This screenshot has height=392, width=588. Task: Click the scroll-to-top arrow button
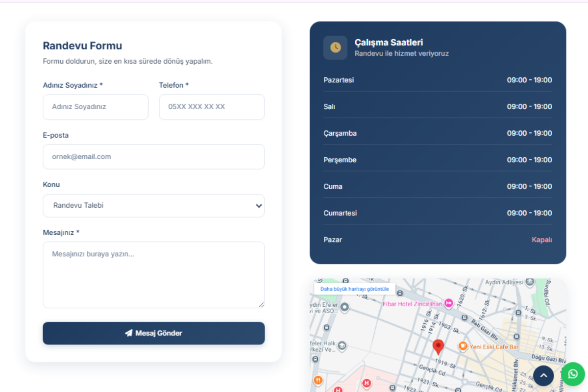point(543,376)
